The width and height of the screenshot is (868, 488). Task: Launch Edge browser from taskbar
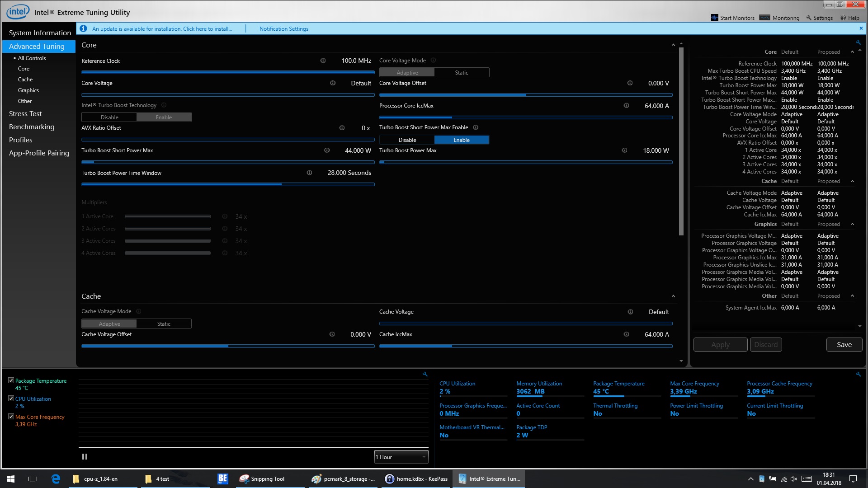pos(56,479)
